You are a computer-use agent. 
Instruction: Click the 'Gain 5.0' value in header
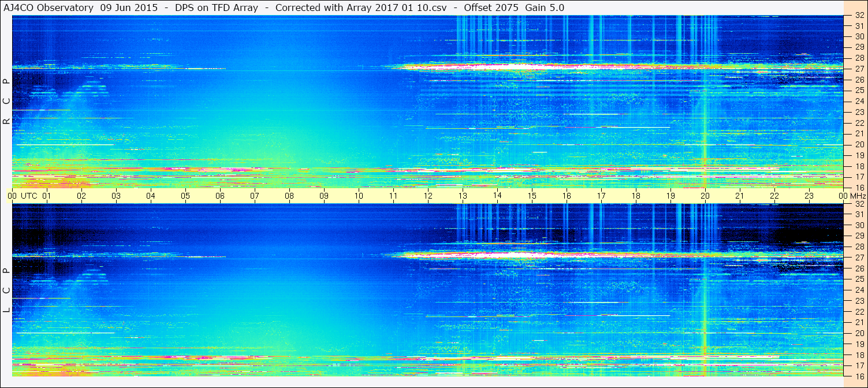[545, 8]
